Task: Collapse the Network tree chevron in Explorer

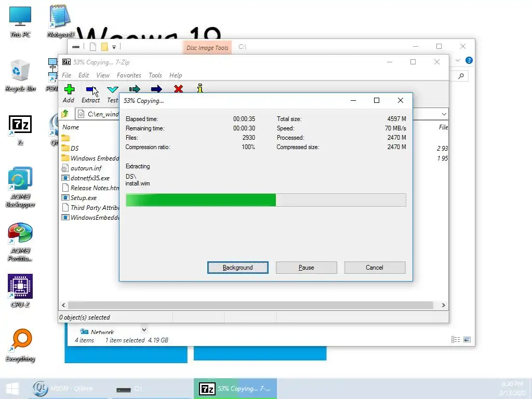Action: 144,330
